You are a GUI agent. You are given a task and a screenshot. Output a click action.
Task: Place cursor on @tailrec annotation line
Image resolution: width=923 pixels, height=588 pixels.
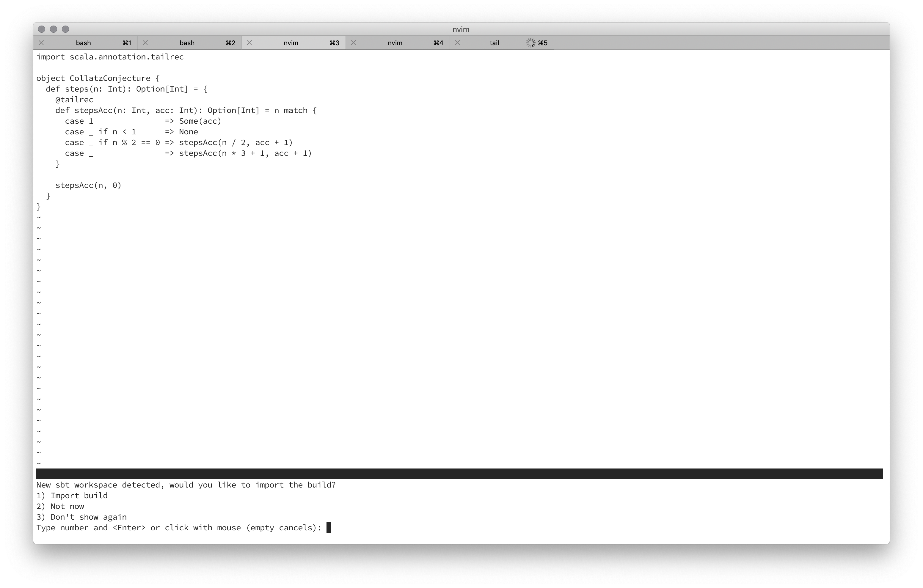tap(74, 100)
